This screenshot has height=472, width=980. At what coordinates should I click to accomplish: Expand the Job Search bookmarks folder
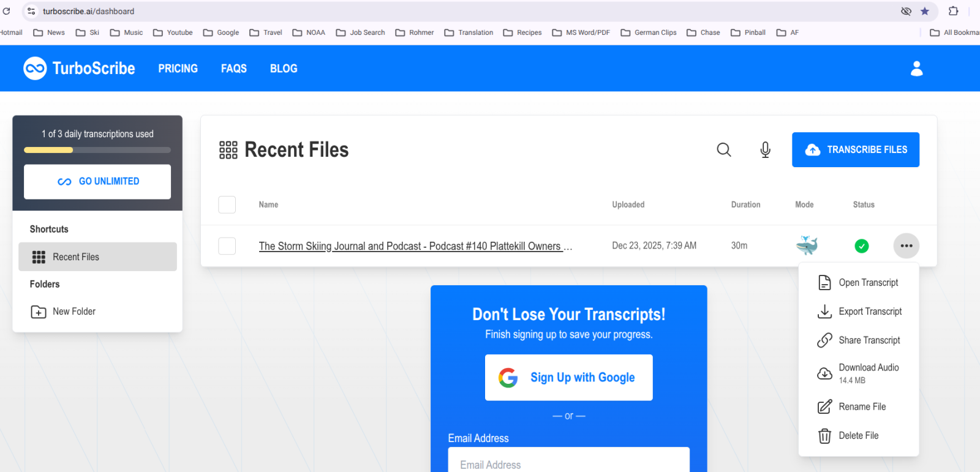pyautogui.click(x=361, y=32)
